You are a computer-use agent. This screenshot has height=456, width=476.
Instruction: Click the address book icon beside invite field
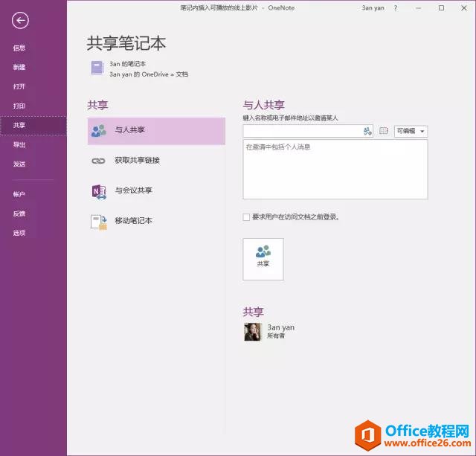384,131
